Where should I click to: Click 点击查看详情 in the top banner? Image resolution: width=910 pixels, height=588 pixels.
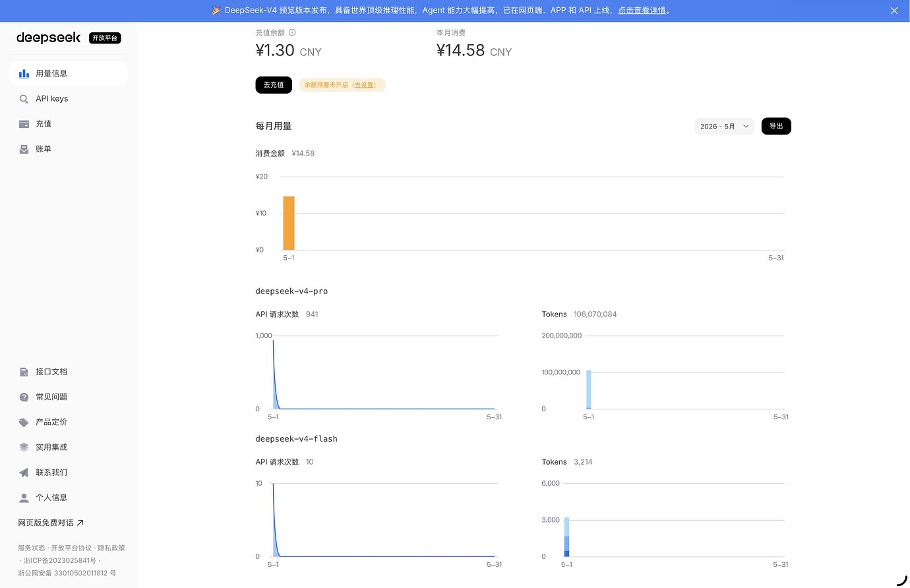coord(642,11)
